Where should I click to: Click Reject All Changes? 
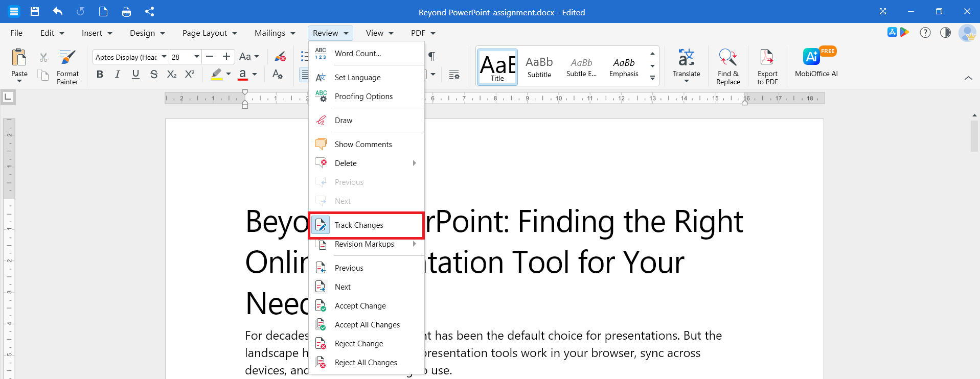[x=367, y=363]
